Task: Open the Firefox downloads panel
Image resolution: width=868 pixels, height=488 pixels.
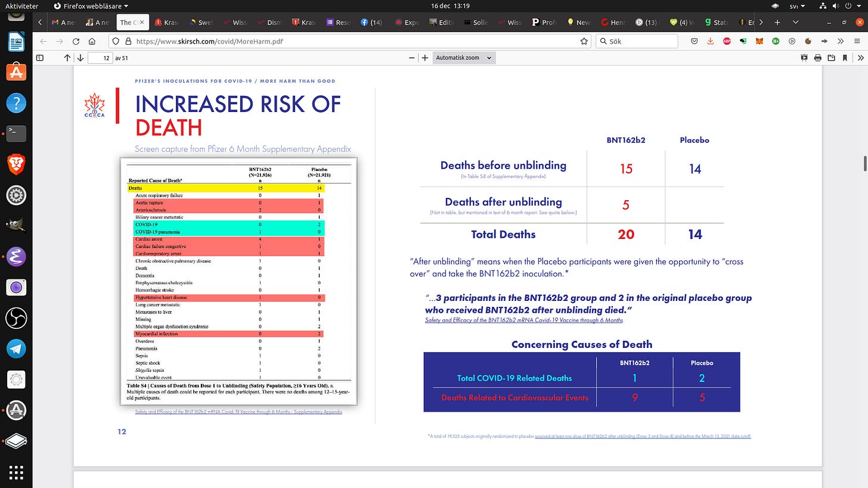Action: pos(711,41)
